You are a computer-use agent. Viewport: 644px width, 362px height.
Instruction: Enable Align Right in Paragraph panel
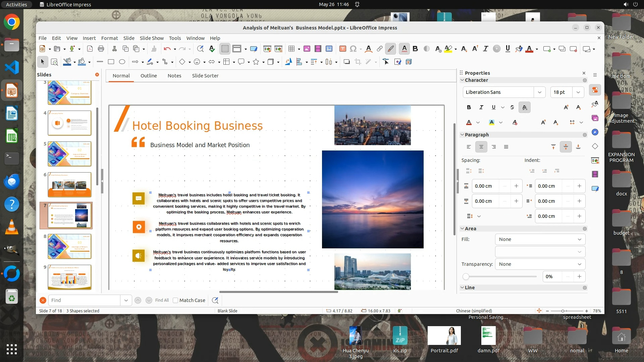[494, 147]
